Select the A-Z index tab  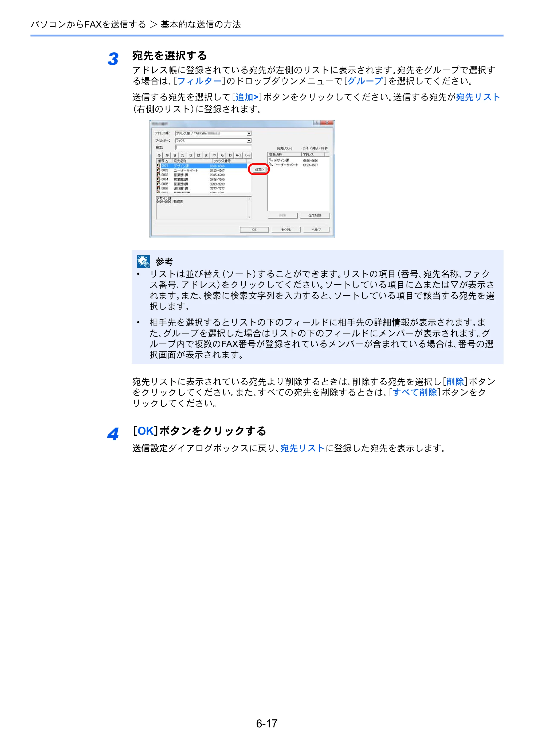[239, 155]
